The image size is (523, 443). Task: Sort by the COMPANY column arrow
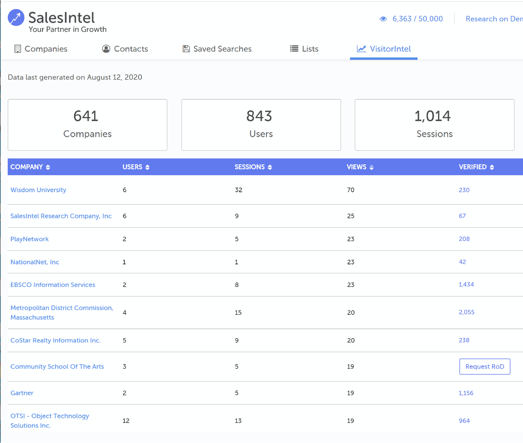point(48,167)
